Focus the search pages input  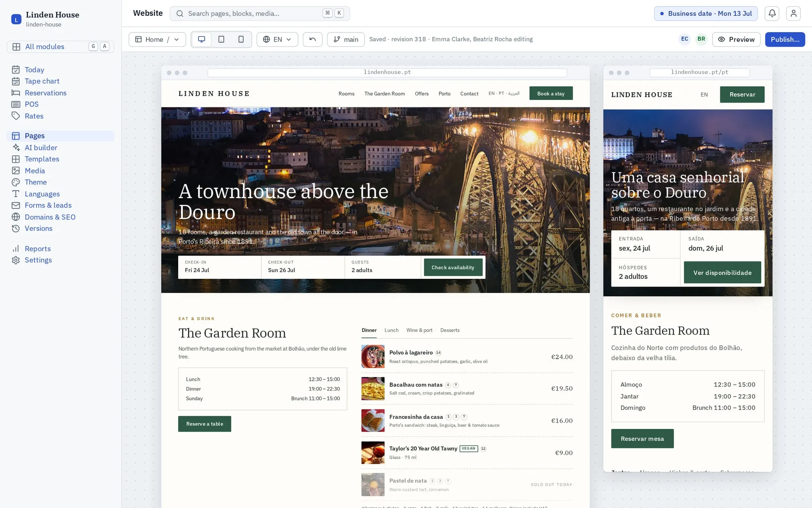tap(260, 13)
